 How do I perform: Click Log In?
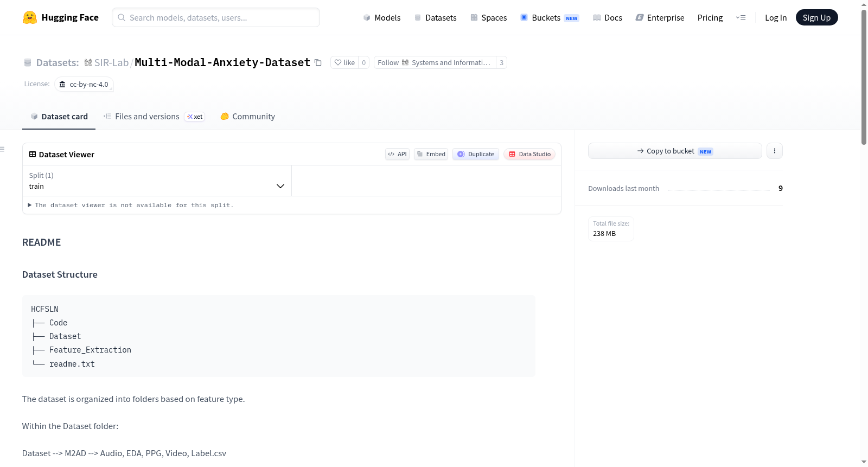pos(776,17)
